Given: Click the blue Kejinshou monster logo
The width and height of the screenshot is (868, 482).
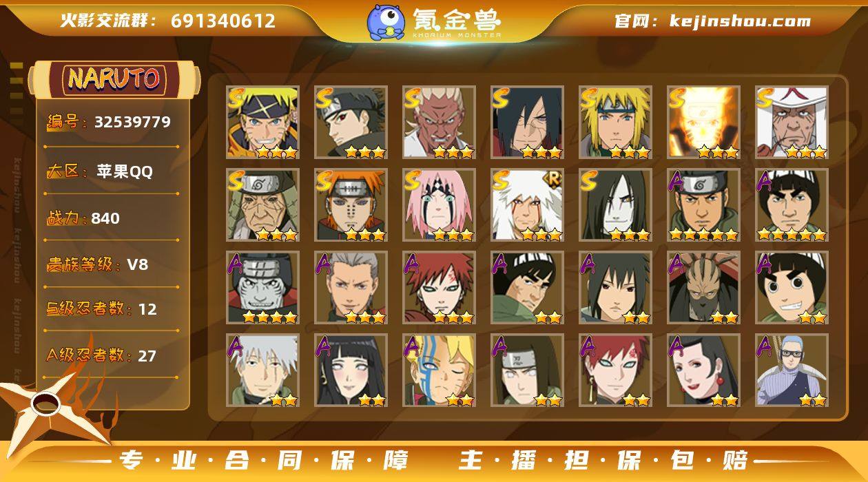Looking at the screenshot, I should [385, 21].
